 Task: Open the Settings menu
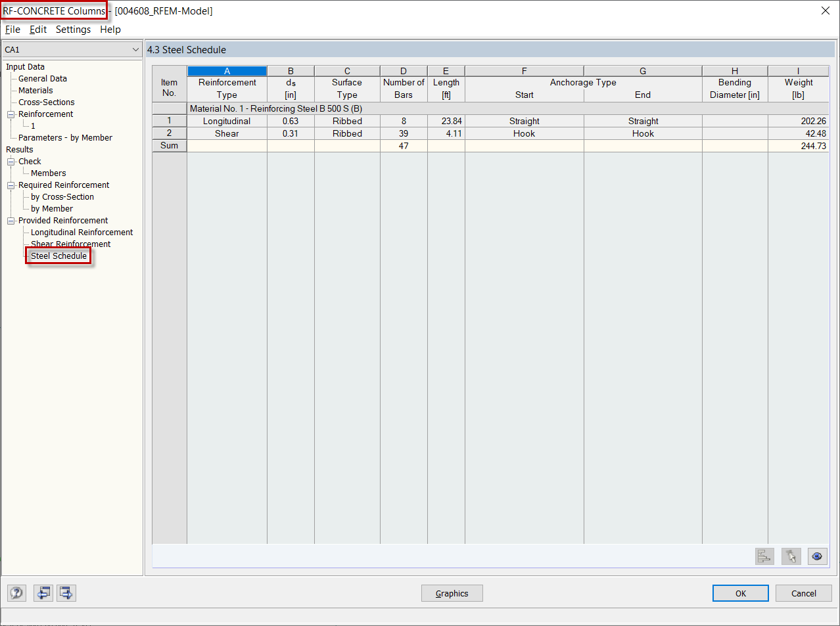click(73, 30)
